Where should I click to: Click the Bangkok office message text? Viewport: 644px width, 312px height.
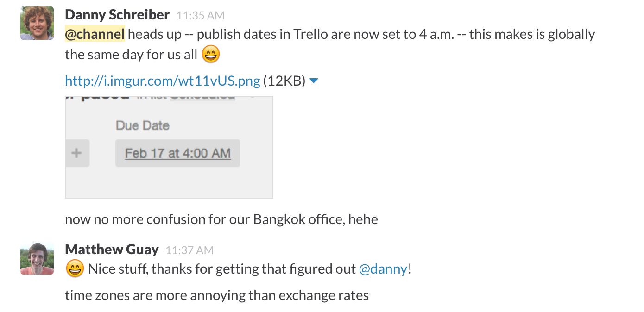tap(221, 219)
